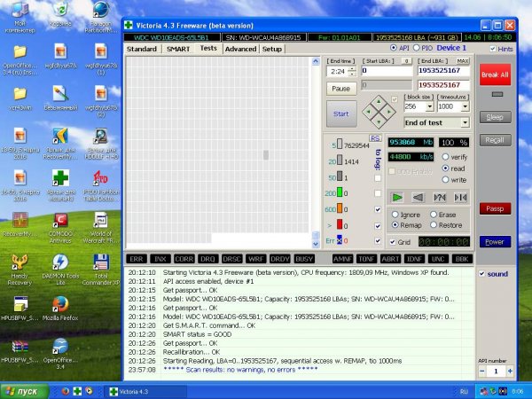Click the RS reset counters label

pos(375,138)
